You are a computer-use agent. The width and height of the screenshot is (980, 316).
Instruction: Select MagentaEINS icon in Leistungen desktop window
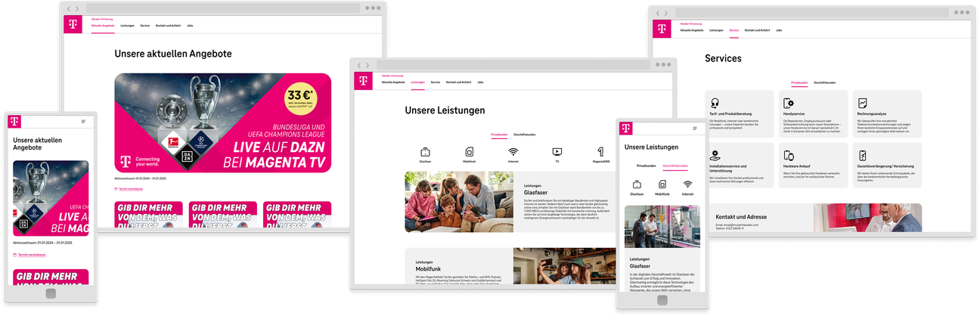600,152
